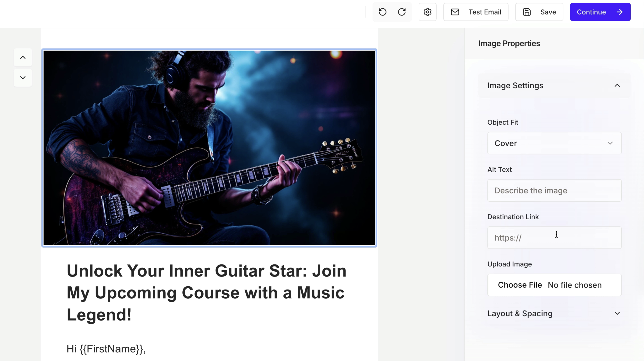Move image block up with chevron
The image size is (644, 361).
pyautogui.click(x=23, y=57)
